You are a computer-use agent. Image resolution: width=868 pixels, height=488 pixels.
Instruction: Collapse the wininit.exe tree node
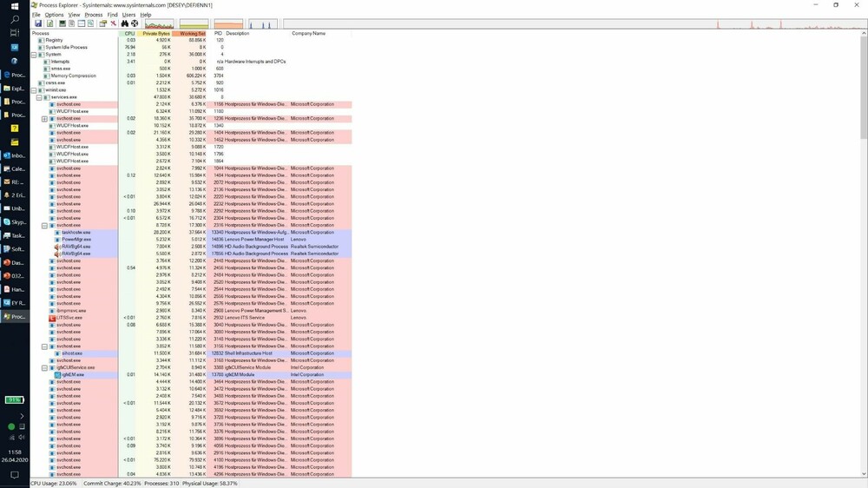coord(34,90)
